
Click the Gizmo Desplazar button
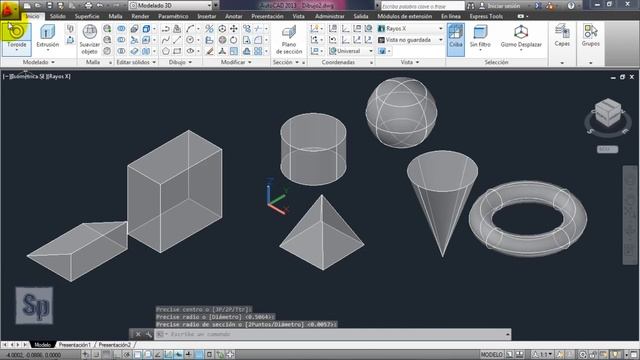click(x=521, y=37)
